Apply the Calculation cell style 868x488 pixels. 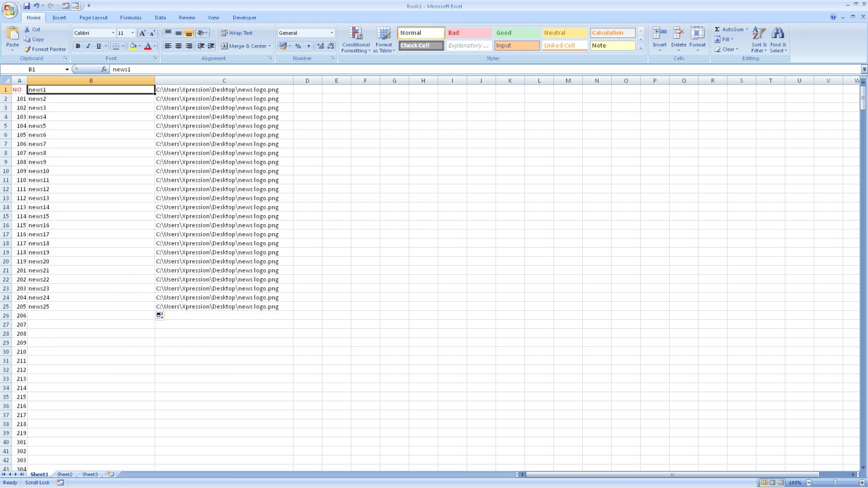612,33
